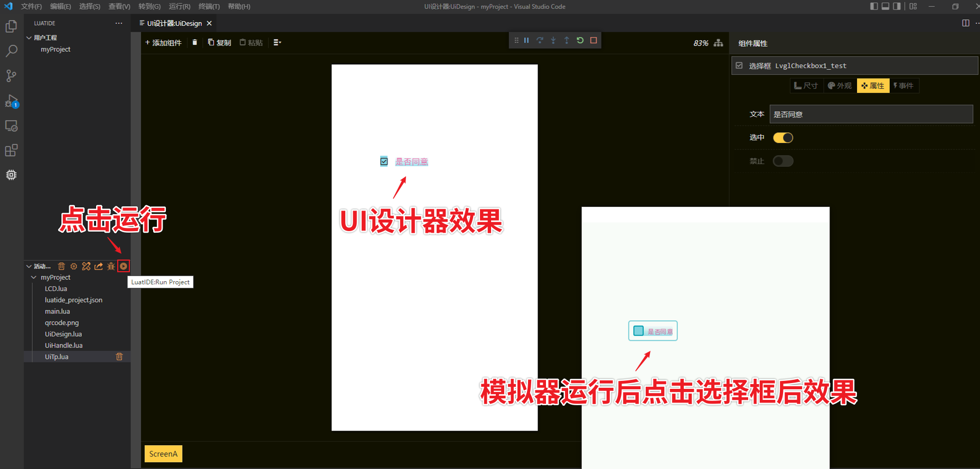
Task: Delete selected component using designer trash icon
Action: click(195, 43)
